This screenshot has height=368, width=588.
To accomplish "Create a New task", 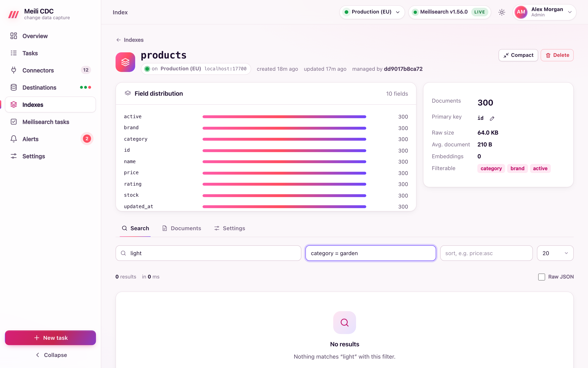I will point(50,338).
